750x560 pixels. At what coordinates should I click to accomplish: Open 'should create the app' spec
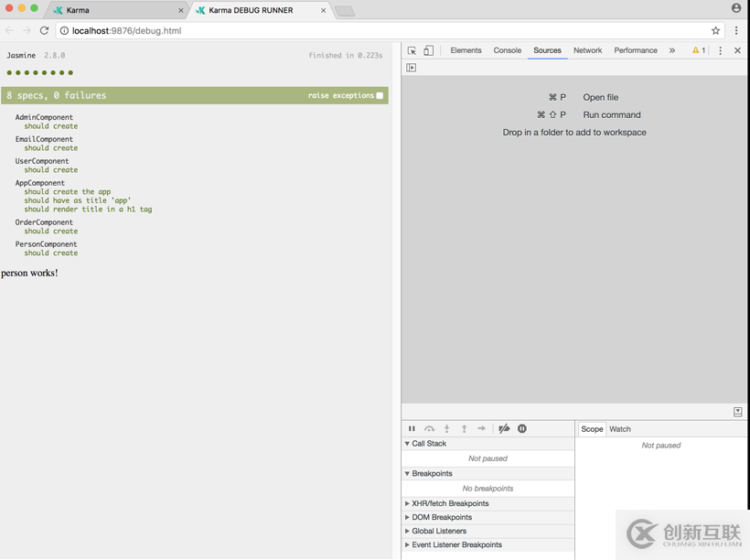click(x=68, y=192)
